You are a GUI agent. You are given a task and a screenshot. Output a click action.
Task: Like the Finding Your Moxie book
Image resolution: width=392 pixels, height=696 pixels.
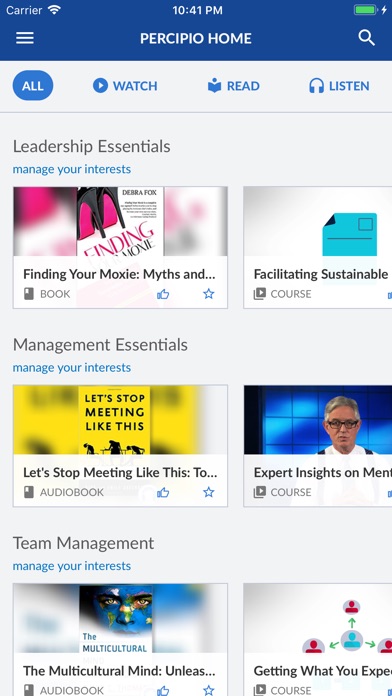click(163, 294)
